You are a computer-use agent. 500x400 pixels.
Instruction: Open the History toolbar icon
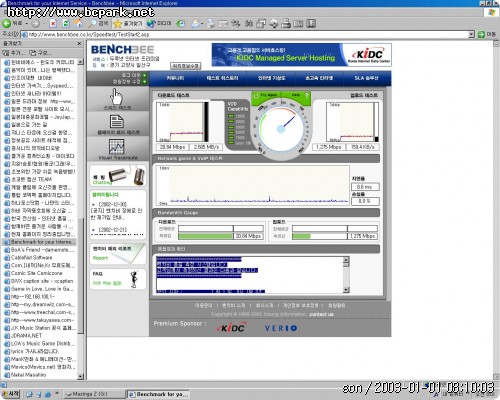point(181,24)
